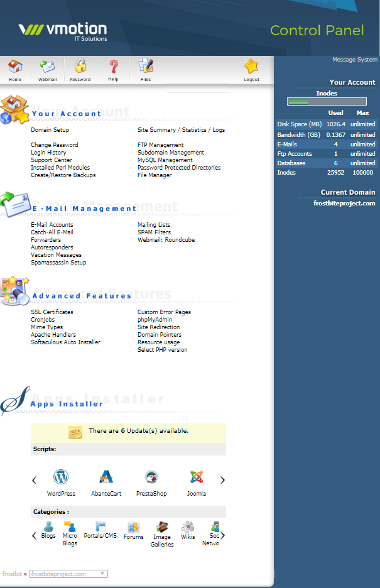The height and width of the screenshot is (588, 380).
Task: Open Password Protected Directories
Action: (x=179, y=168)
